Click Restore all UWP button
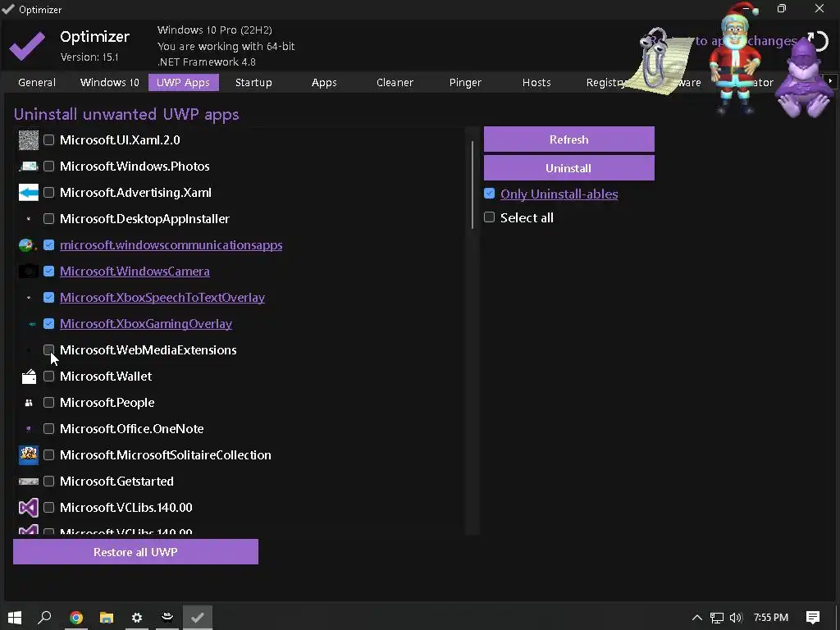 [135, 552]
